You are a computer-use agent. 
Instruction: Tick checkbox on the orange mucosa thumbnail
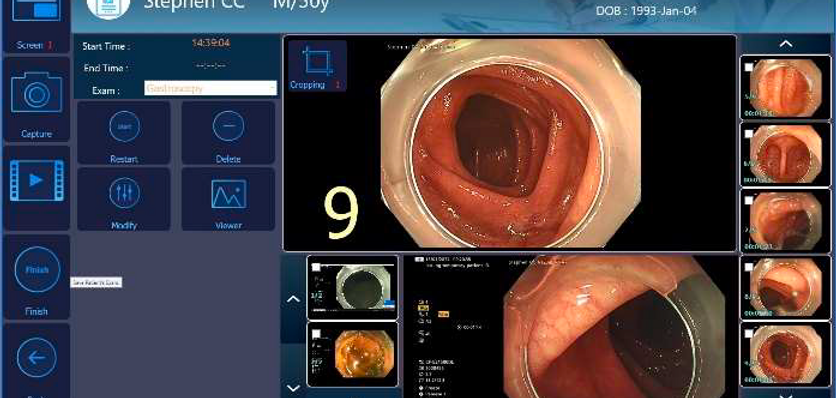pyautogui.click(x=316, y=333)
